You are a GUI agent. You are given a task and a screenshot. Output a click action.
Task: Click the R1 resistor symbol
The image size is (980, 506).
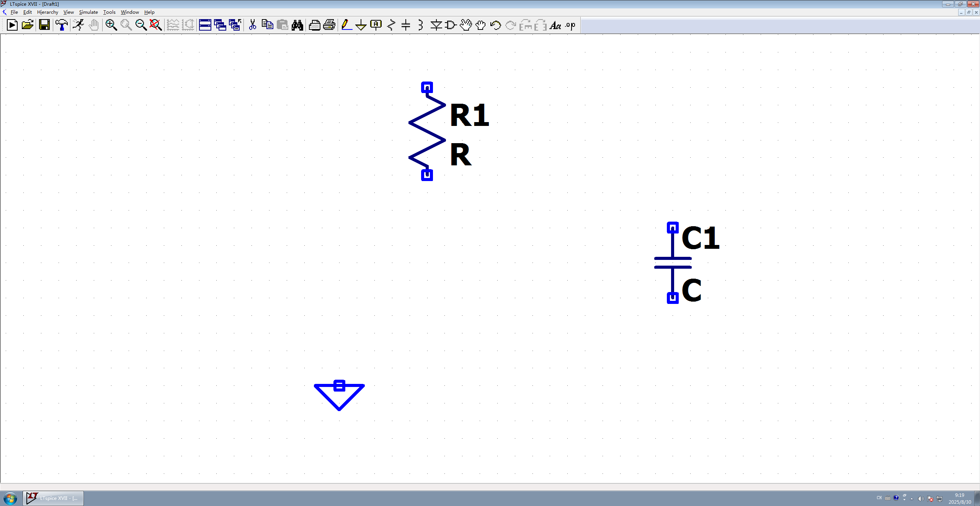click(x=427, y=131)
